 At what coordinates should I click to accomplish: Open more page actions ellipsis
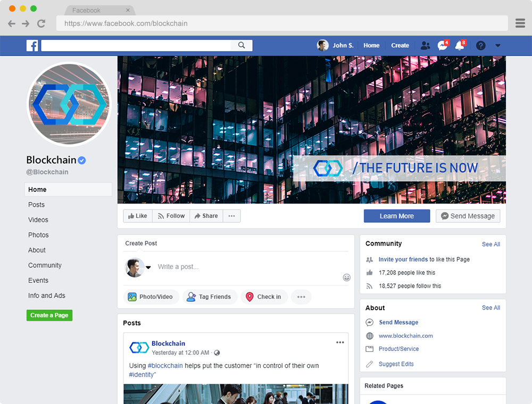(232, 216)
